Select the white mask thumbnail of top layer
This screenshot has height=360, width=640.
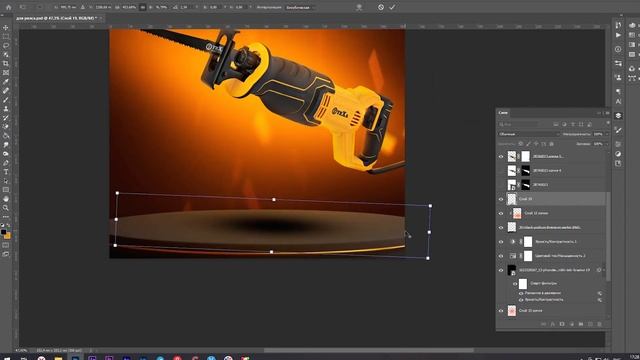click(x=525, y=156)
